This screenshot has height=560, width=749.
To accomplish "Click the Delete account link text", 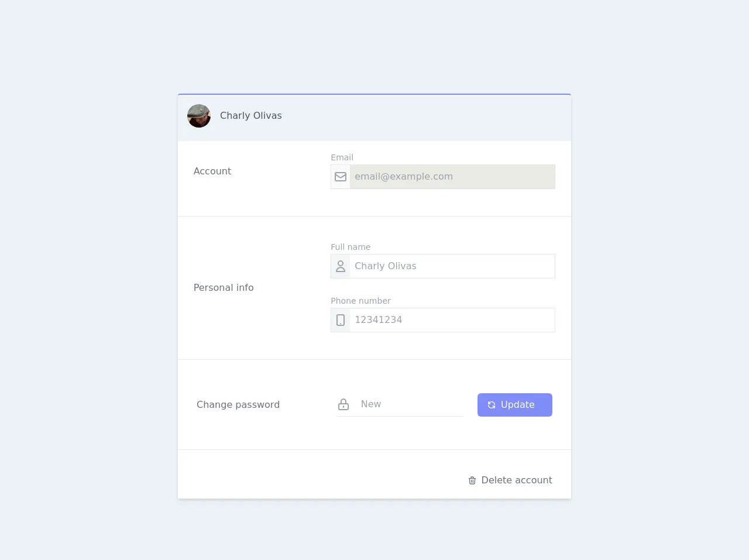I will click(x=516, y=480).
